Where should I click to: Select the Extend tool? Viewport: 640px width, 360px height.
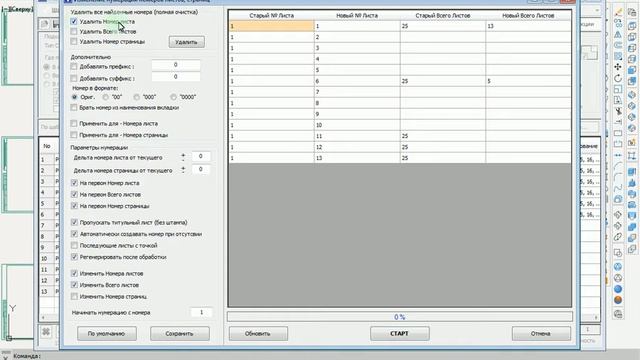(x=618, y=122)
